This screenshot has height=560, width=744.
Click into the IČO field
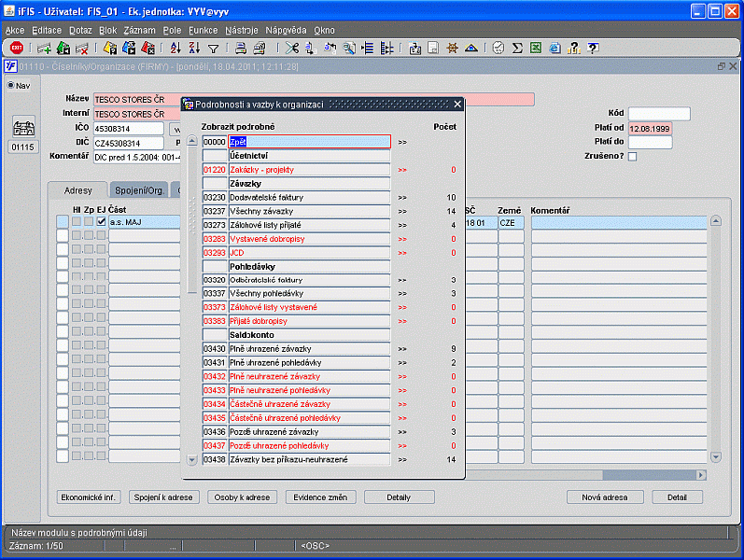[x=128, y=129]
